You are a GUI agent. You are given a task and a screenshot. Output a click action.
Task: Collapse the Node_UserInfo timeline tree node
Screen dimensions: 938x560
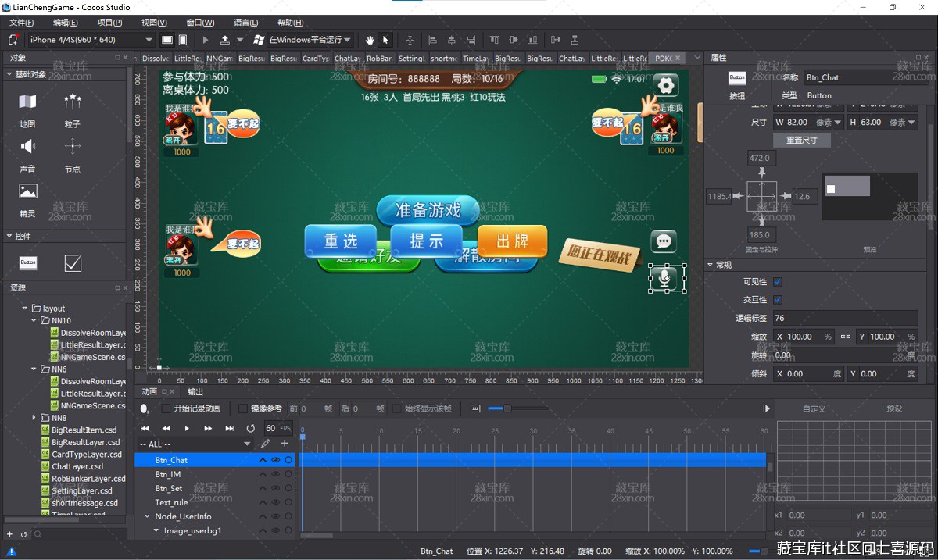pos(147,516)
